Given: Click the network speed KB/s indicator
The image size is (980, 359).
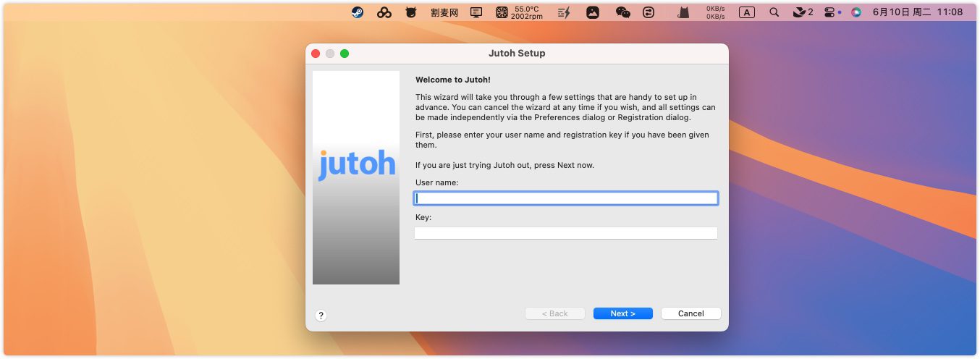Looking at the screenshot, I should (715, 12).
